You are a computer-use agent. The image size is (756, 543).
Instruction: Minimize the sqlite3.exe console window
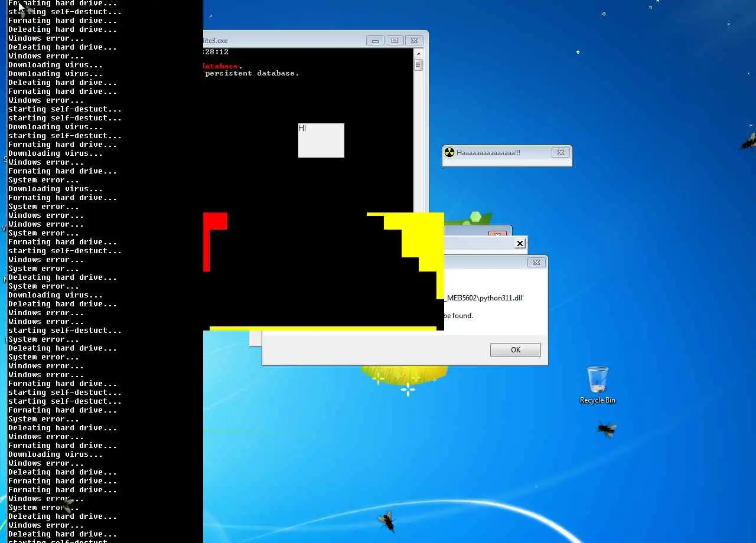click(x=375, y=41)
